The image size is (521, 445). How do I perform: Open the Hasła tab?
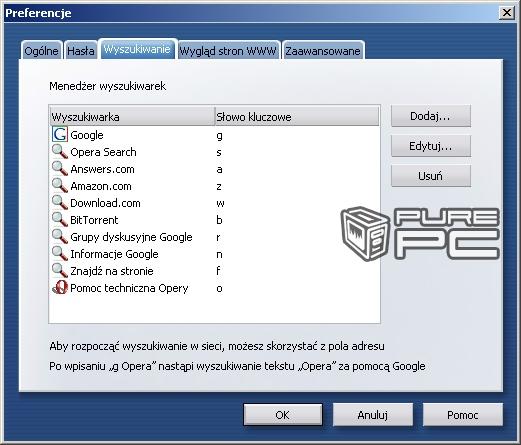coord(81,51)
